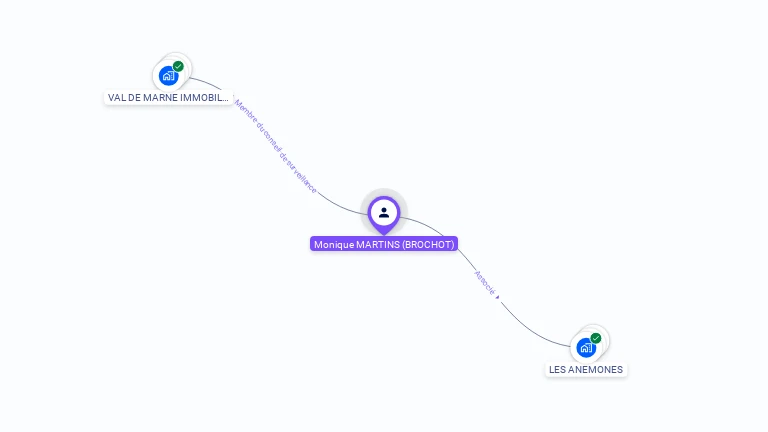Viewport: 768px width, 432px height.
Task: Click the purple Monique MARTINS (BROCHOT) label
Action: pos(384,244)
